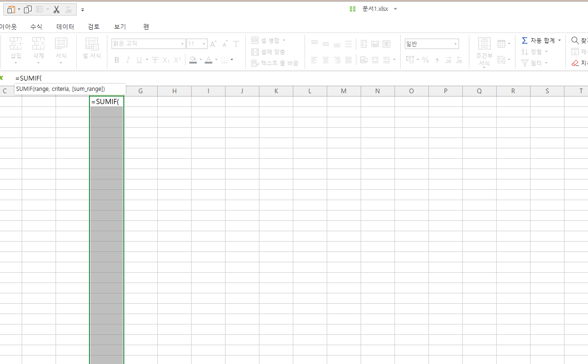Click the AutoSum (자동 합계) button
Screen dimensions: 588x364
[x=538, y=40]
